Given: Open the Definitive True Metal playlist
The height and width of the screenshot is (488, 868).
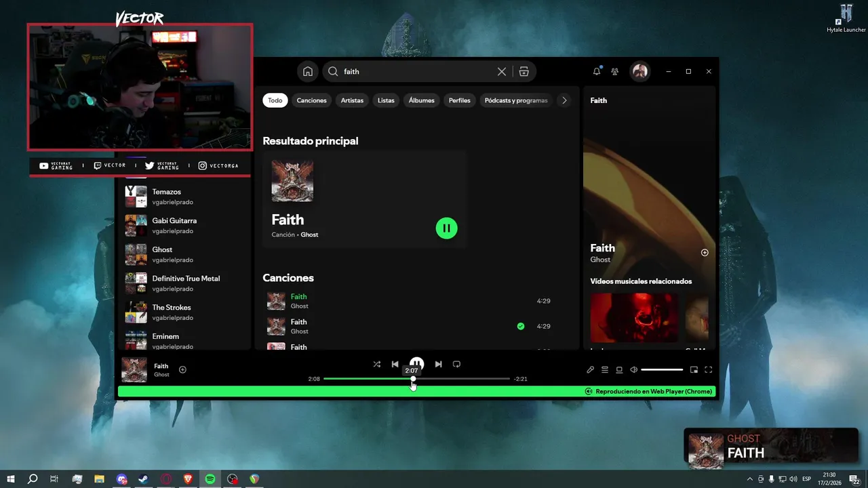Looking at the screenshot, I should point(184,283).
